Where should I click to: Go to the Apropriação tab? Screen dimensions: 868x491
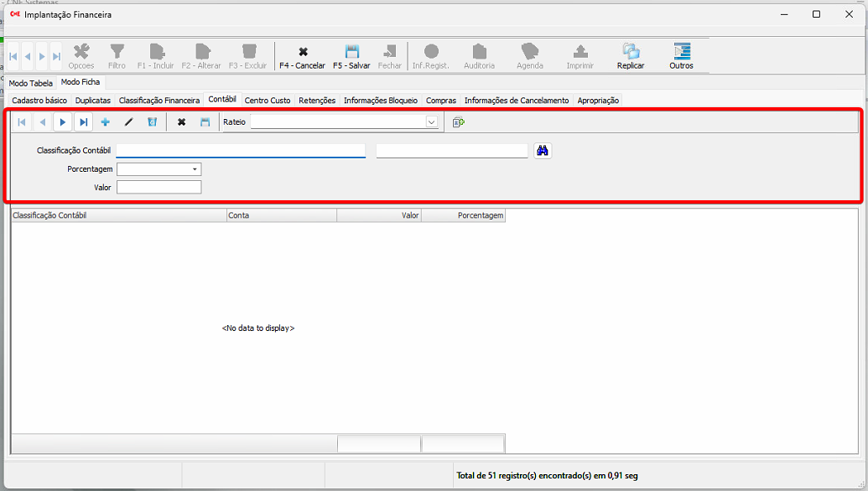(598, 101)
